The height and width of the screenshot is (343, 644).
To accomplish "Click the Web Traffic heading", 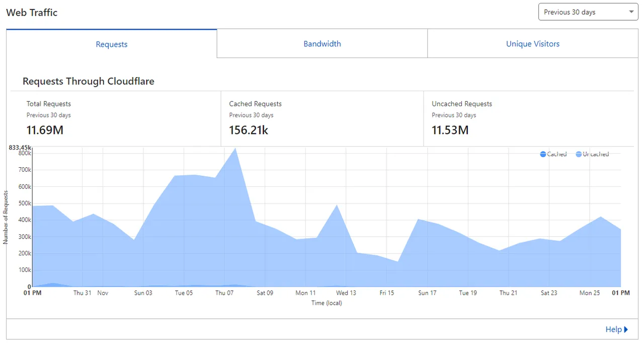I will pos(32,13).
